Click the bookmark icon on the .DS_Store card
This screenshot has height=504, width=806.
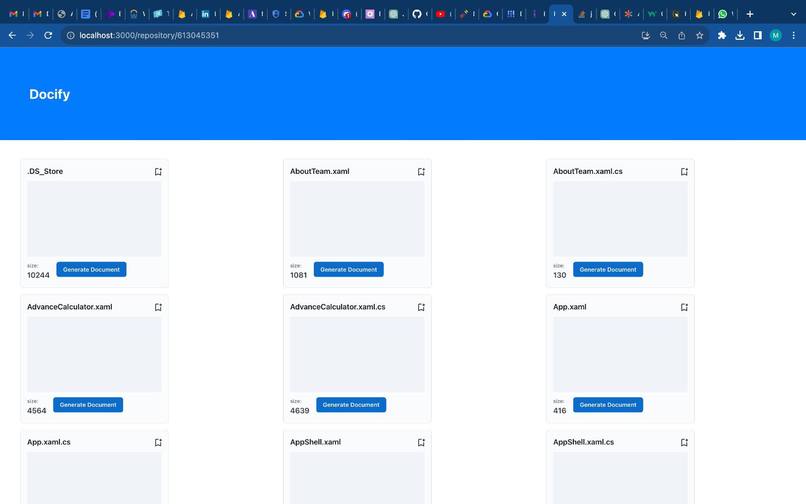pyautogui.click(x=158, y=172)
